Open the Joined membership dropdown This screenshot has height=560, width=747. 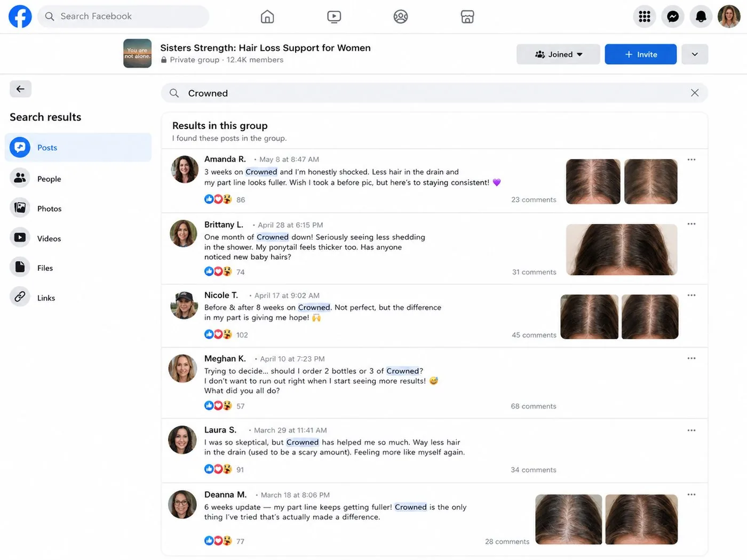pyautogui.click(x=558, y=54)
